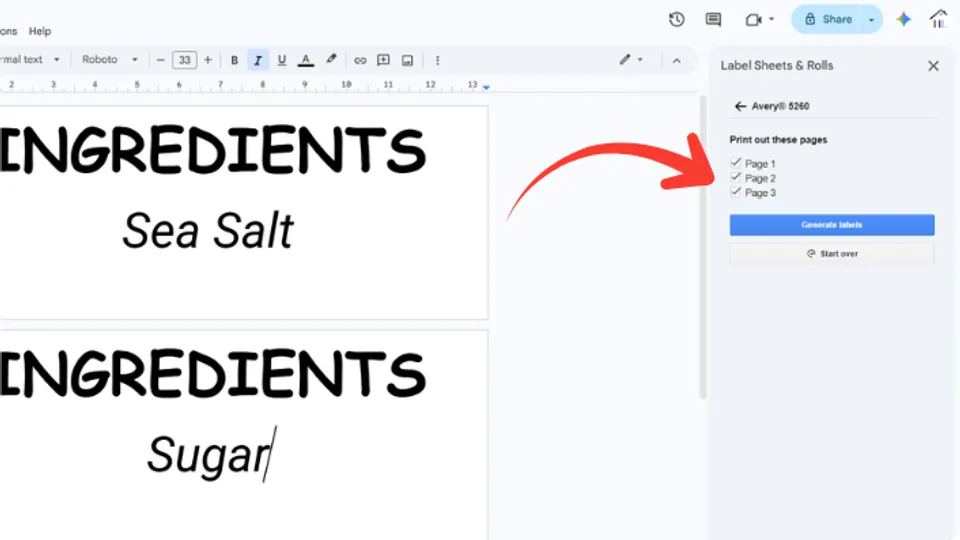Open editing mode pencil dropdown
Screen dimensions: 960x540
[x=631, y=60]
